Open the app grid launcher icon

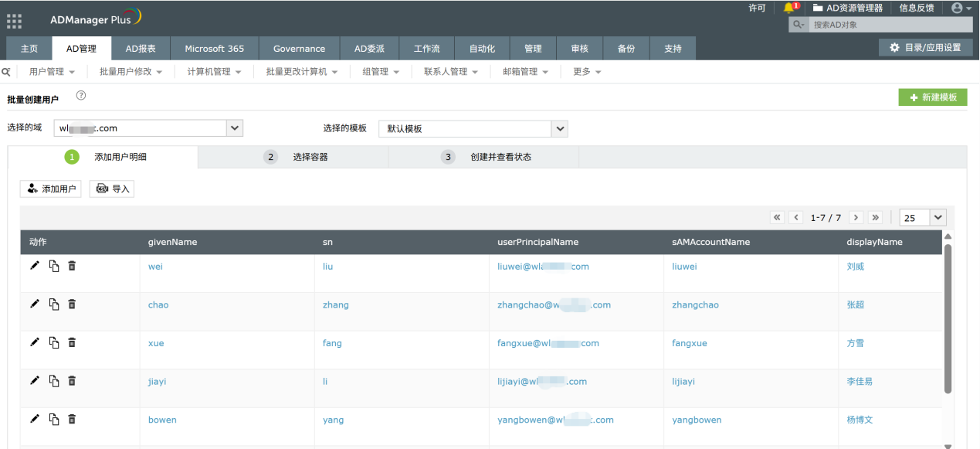point(15,21)
